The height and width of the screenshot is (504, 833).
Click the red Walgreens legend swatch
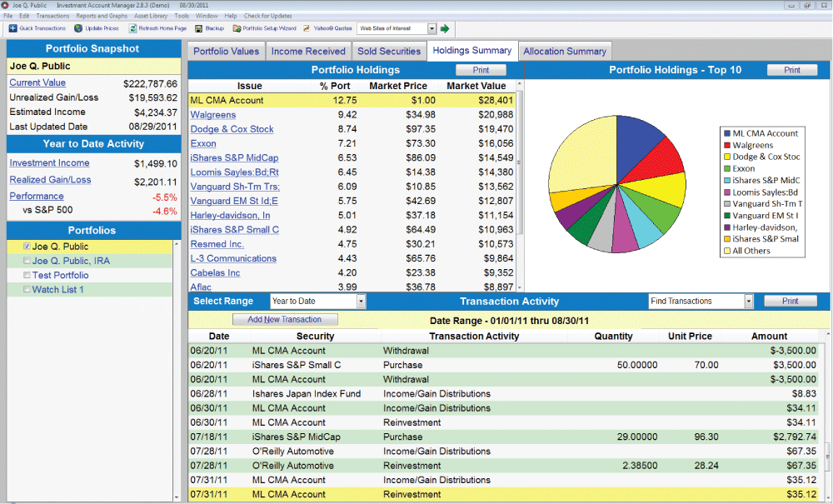[x=726, y=145]
